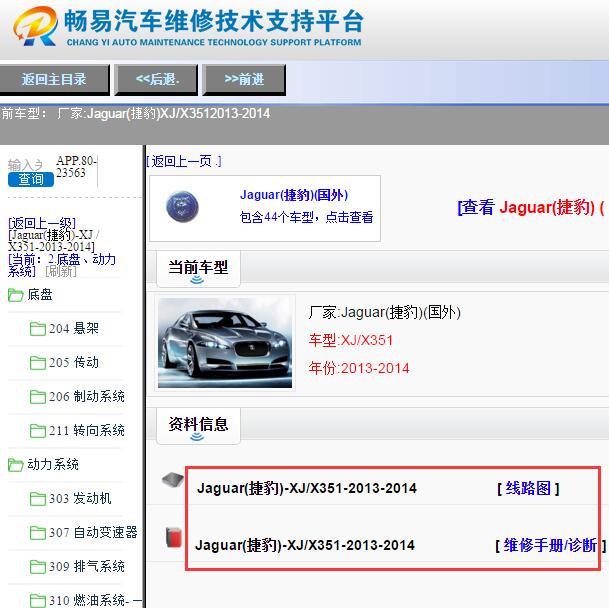
Task: Click folder icon beside 205 传动
Action: [x=38, y=363]
